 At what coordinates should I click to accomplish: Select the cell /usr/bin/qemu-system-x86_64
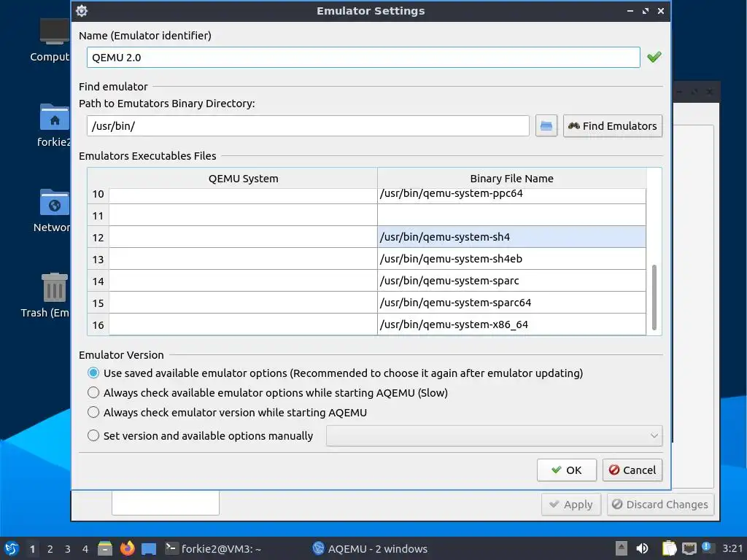click(511, 324)
